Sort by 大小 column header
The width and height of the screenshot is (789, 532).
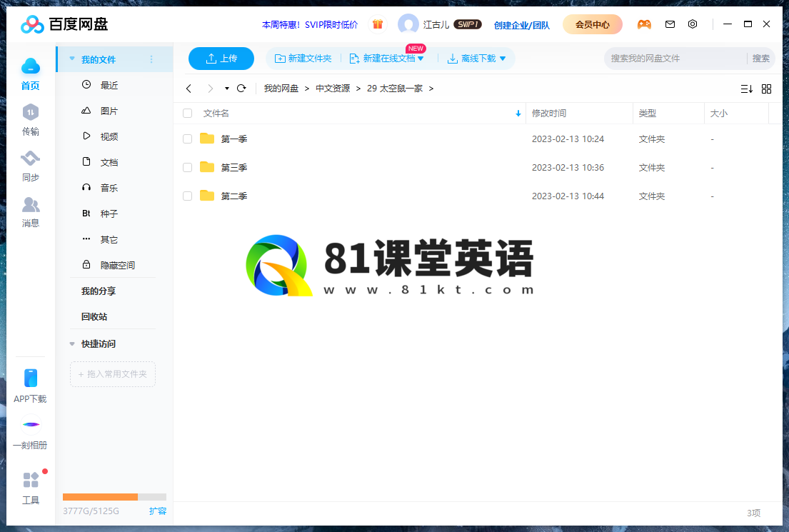point(718,114)
